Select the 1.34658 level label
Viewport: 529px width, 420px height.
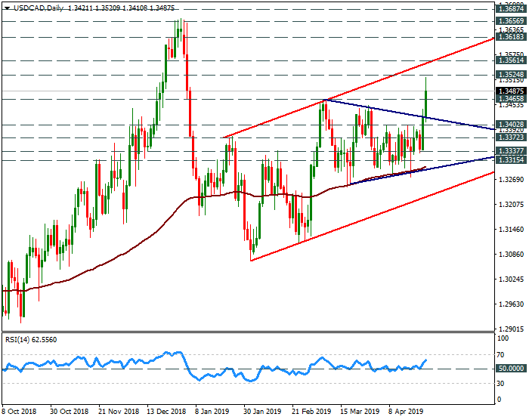pyautogui.click(x=511, y=99)
